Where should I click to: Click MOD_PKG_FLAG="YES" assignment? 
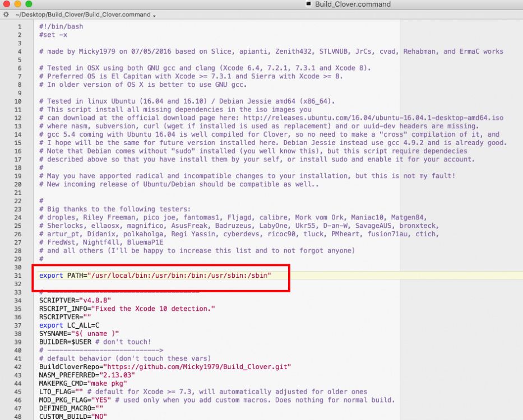coord(75,400)
